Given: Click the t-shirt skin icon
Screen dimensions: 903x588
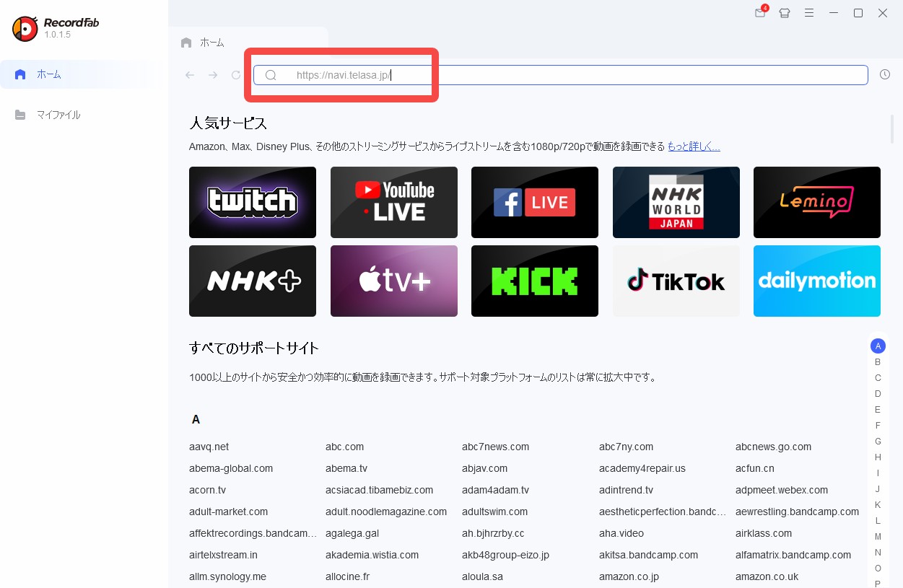Looking at the screenshot, I should 785,13.
